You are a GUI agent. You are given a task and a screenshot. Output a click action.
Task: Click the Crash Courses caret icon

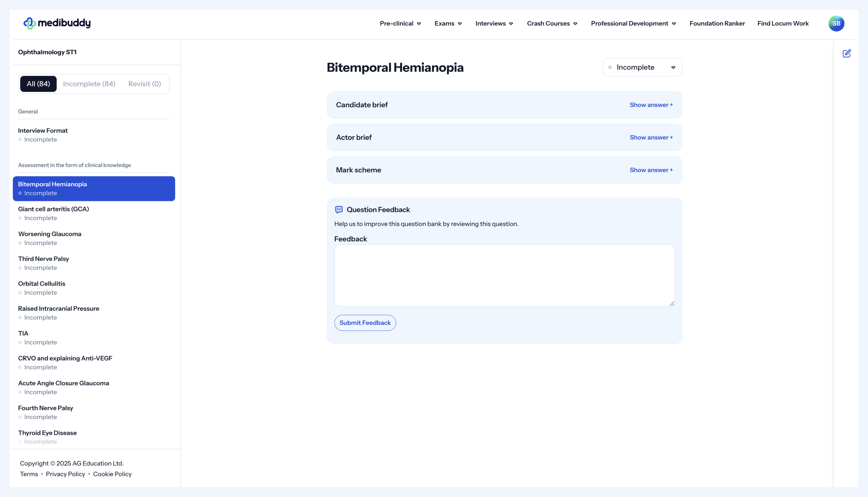[575, 23]
